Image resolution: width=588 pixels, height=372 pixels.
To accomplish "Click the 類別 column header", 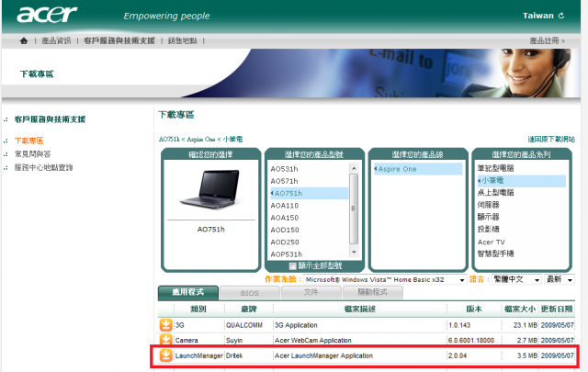I will click(x=198, y=309).
